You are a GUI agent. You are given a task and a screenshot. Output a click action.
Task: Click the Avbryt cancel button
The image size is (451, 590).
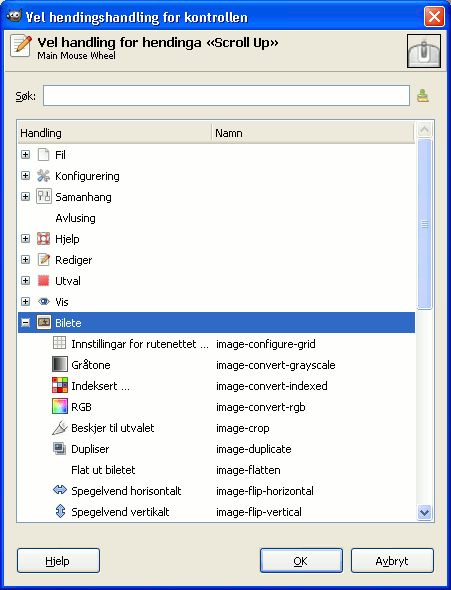[x=392, y=561]
